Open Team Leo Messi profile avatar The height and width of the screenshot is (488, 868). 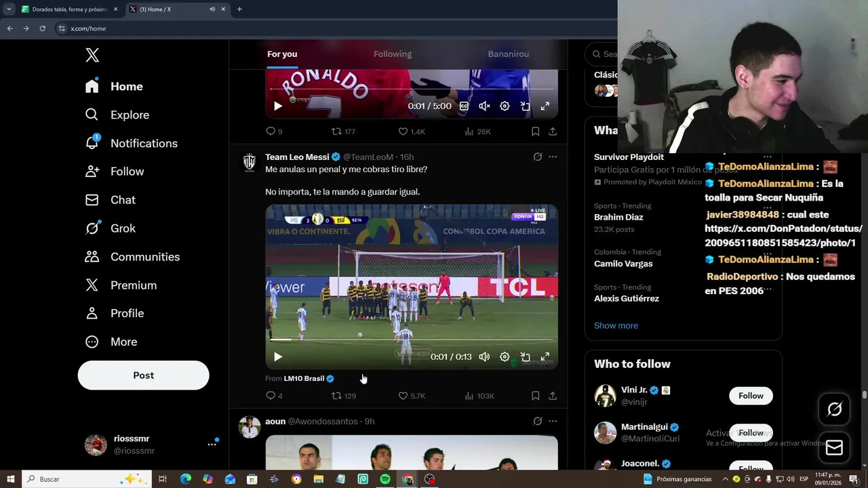coord(250,162)
